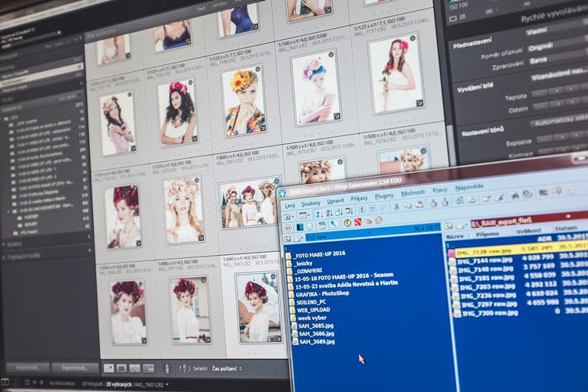Switch Lightroom to loupe view icon
This screenshot has height=392, width=588.
121,369
